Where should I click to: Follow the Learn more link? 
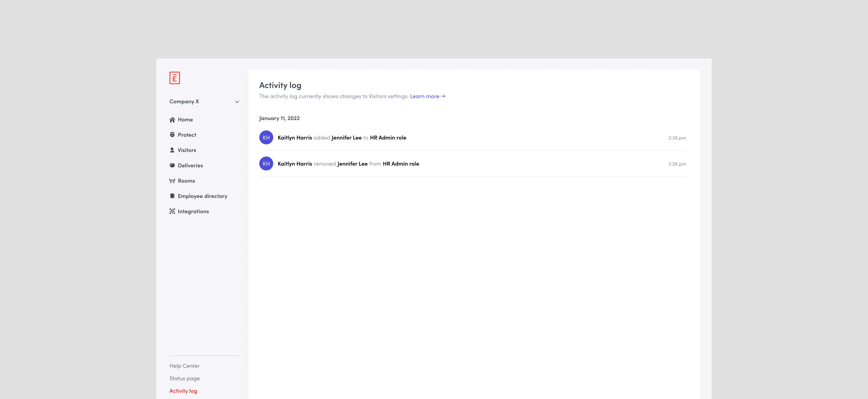click(427, 96)
